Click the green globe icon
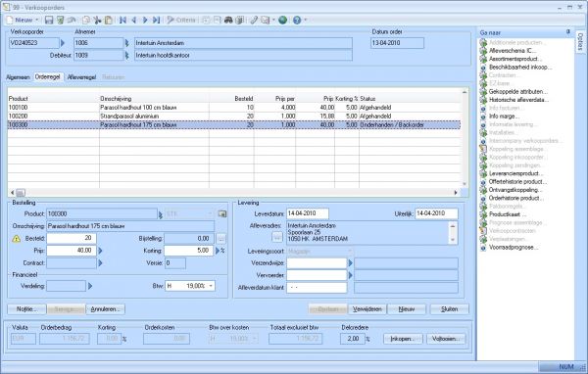 283,20
